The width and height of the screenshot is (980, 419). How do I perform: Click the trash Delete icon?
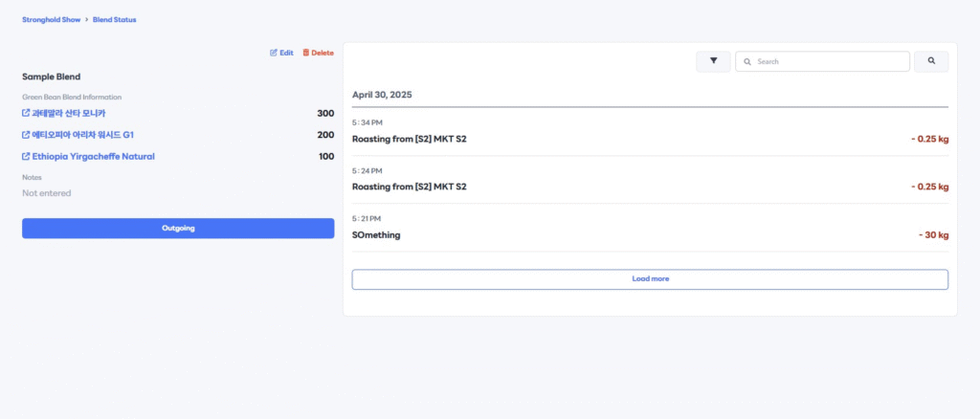(305, 53)
